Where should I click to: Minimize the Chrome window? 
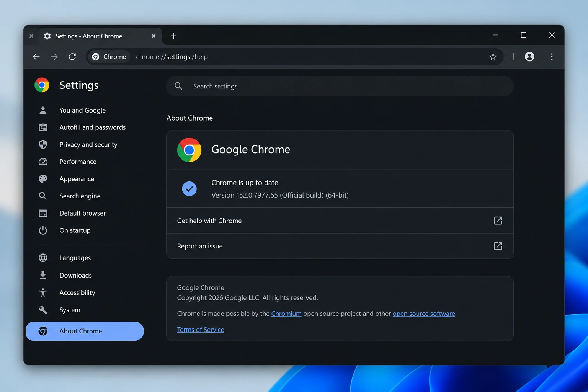click(x=495, y=35)
